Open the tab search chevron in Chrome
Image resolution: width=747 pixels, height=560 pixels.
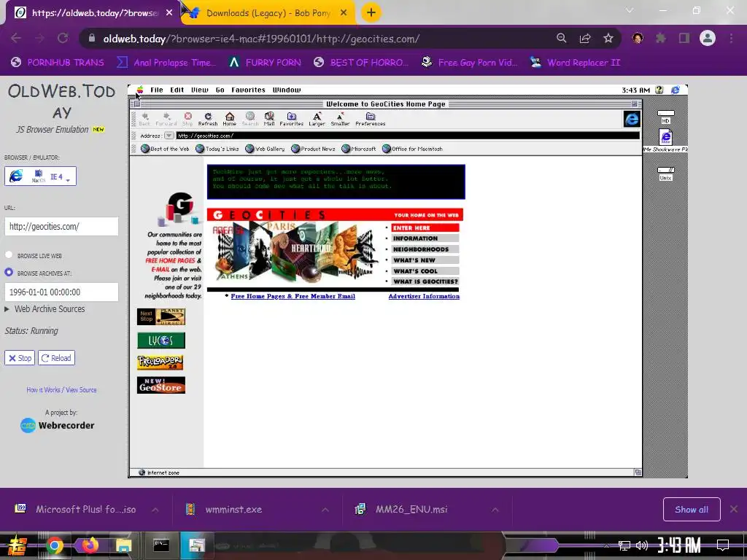tap(630, 10)
